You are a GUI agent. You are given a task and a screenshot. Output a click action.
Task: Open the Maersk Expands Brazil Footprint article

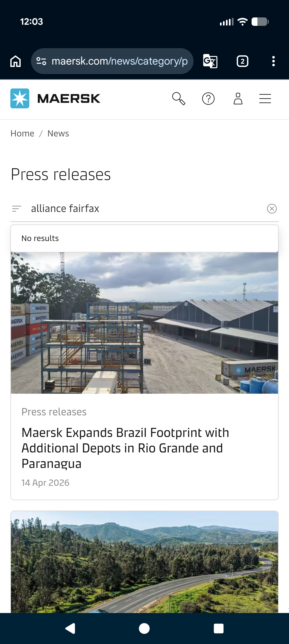point(125,448)
